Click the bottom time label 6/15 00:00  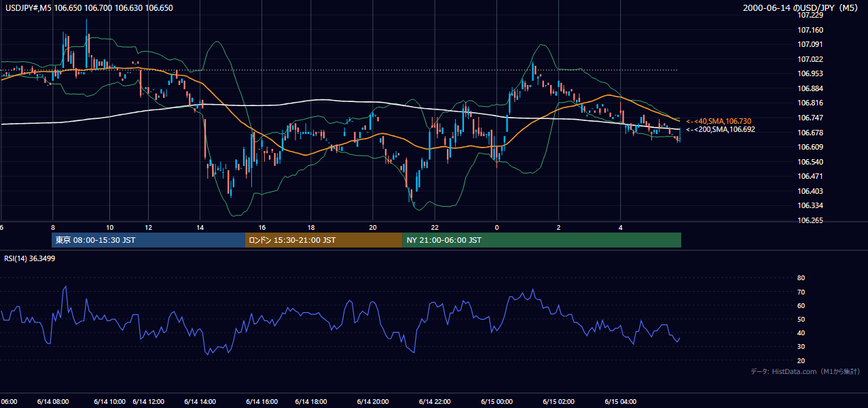[496, 402]
